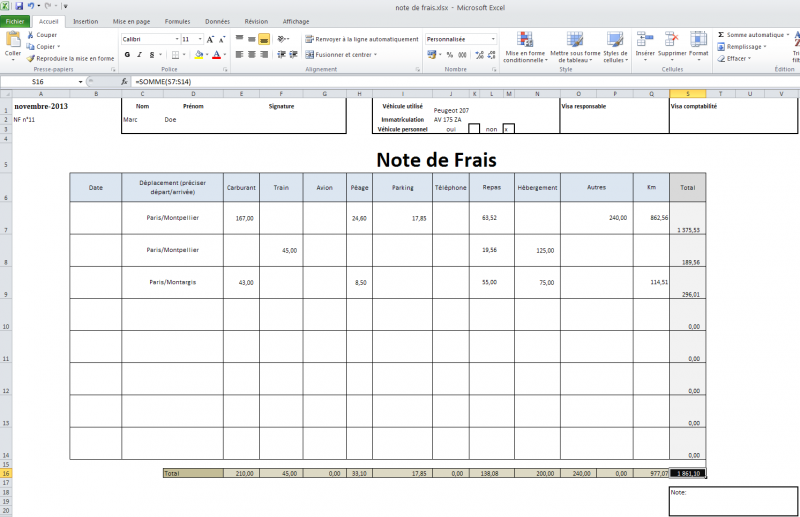
Task: Increase decimal places
Action: pos(479,55)
